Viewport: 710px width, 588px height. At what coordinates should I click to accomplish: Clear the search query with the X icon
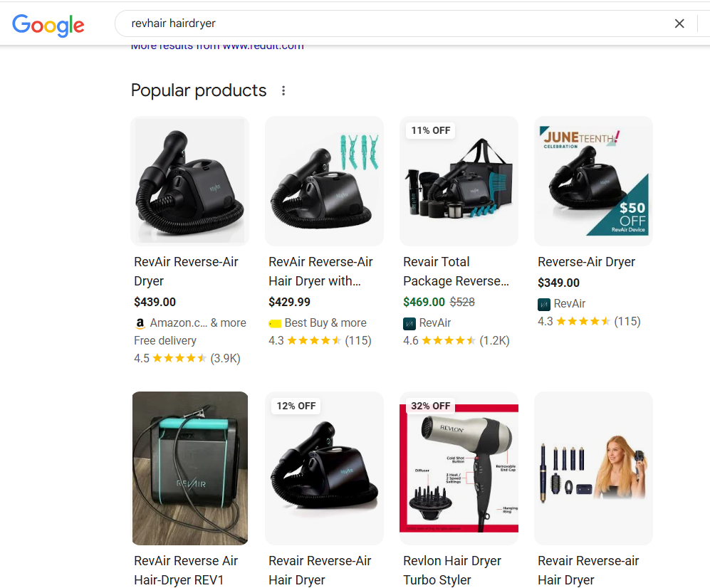point(679,23)
